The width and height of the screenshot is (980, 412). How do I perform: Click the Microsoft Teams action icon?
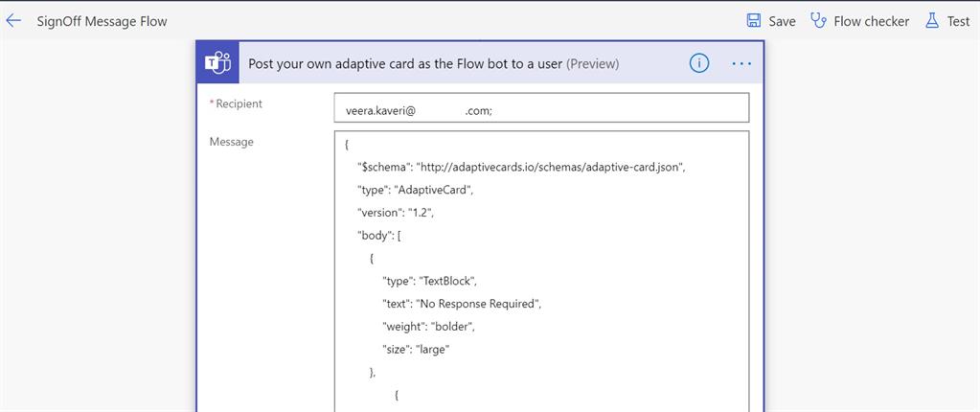(x=218, y=62)
